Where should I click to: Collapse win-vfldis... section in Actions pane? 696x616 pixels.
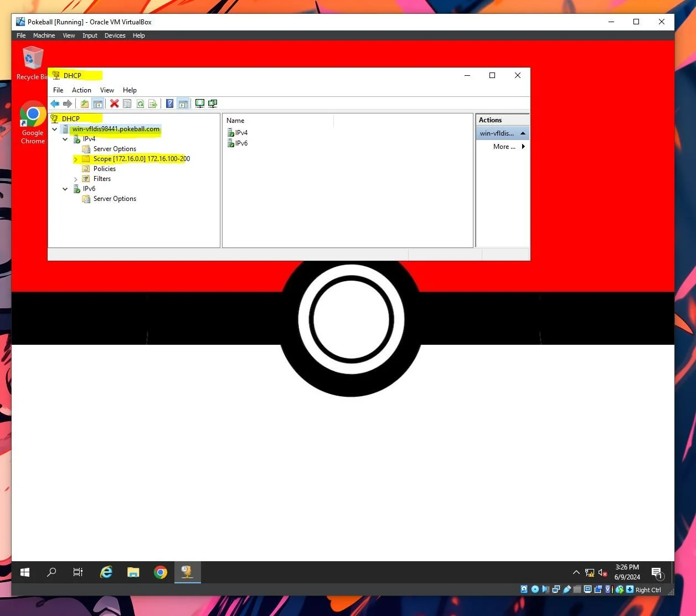tap(523, 133)
